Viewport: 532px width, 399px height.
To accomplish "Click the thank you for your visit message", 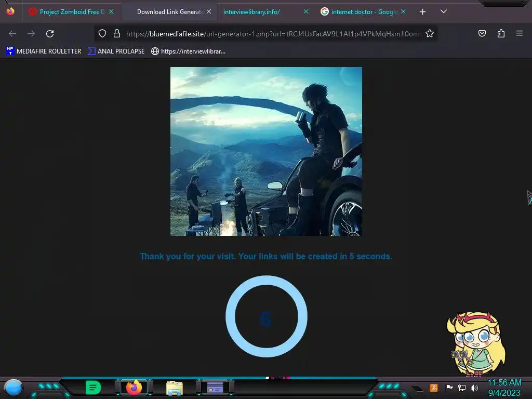I will [266, 257].
